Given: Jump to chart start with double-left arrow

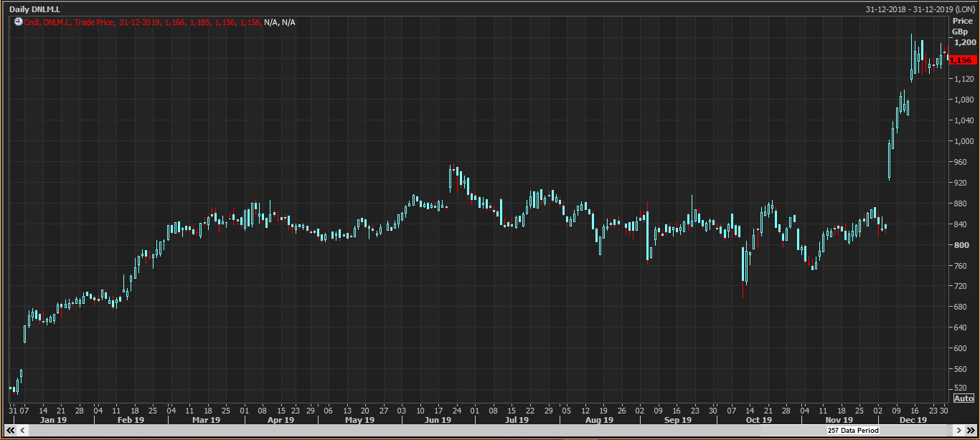Looking at the screenshot, I should (10, 430).
